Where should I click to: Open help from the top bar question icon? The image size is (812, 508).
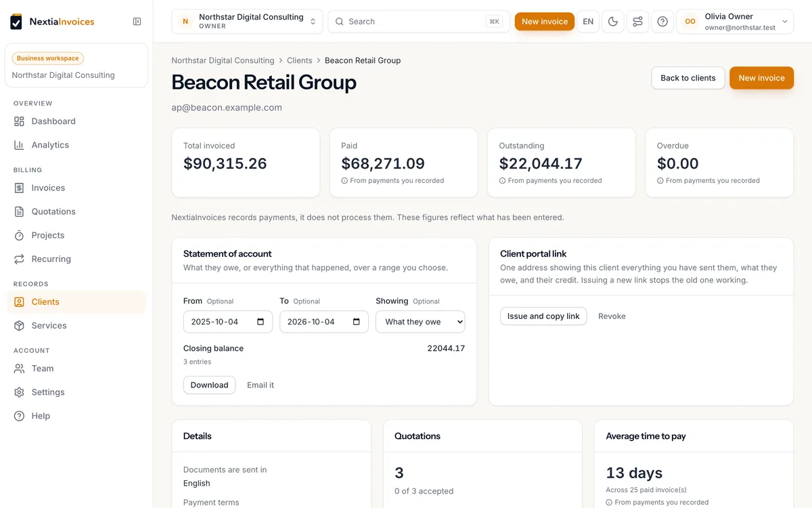point(662,22)
